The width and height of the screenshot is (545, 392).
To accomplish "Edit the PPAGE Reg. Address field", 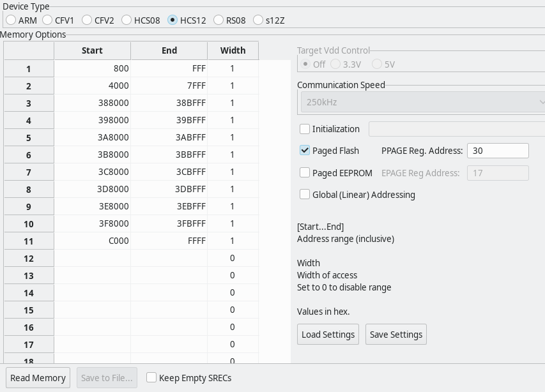I will tap(498, 151).
